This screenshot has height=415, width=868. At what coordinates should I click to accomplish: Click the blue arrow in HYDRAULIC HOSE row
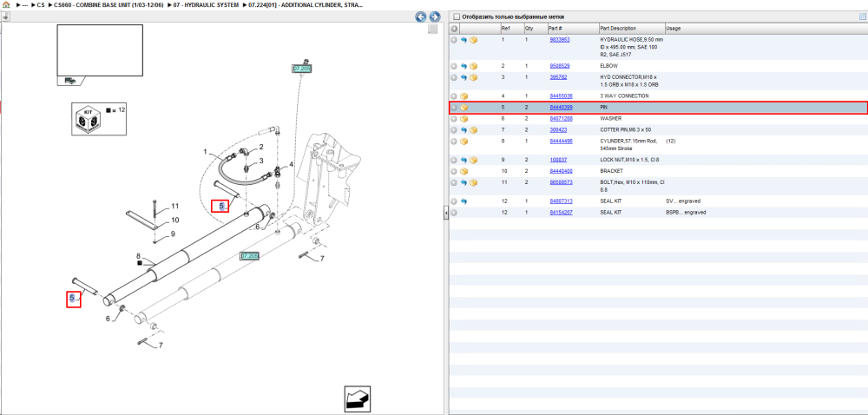(x=464, y=41)
